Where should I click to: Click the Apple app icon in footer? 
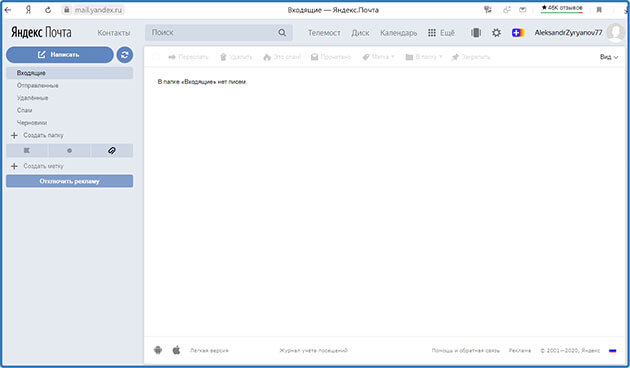[x=176, y=350]
